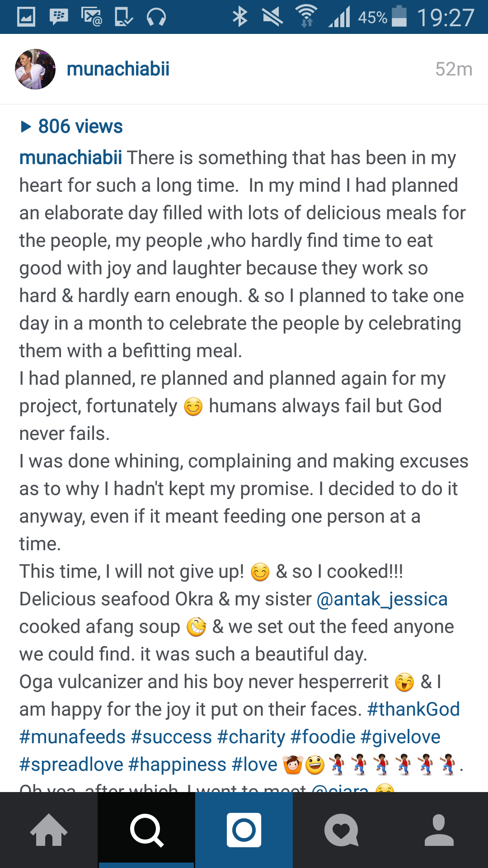Open the #munafeeds hashtag
This screenshot has width=488, height=868.
click(72, 737)
